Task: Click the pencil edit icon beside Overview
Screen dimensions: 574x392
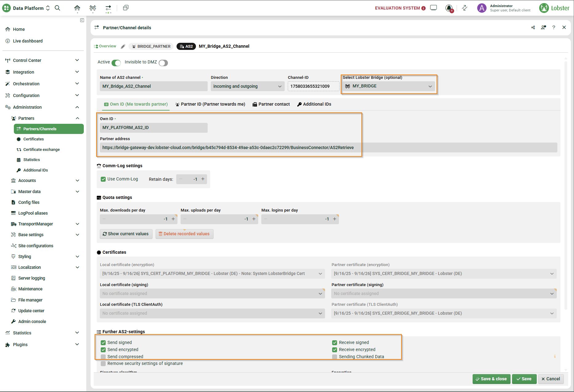Action: click(x=123, y=46)
